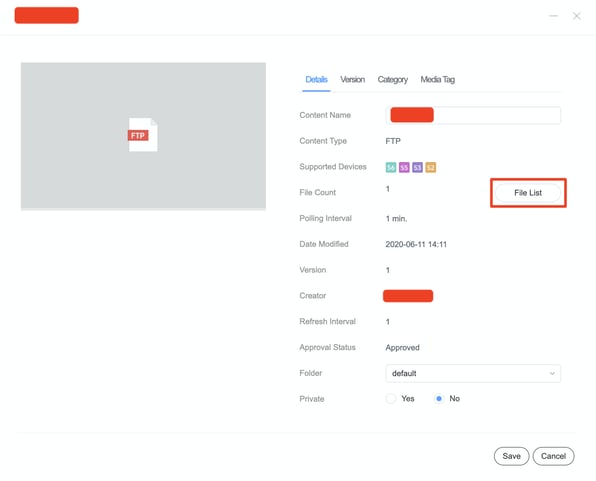Image resolution: width=596 pixels, height=481 pixels.
Task: Switch to the Category tab
Action: pos(393,79)
